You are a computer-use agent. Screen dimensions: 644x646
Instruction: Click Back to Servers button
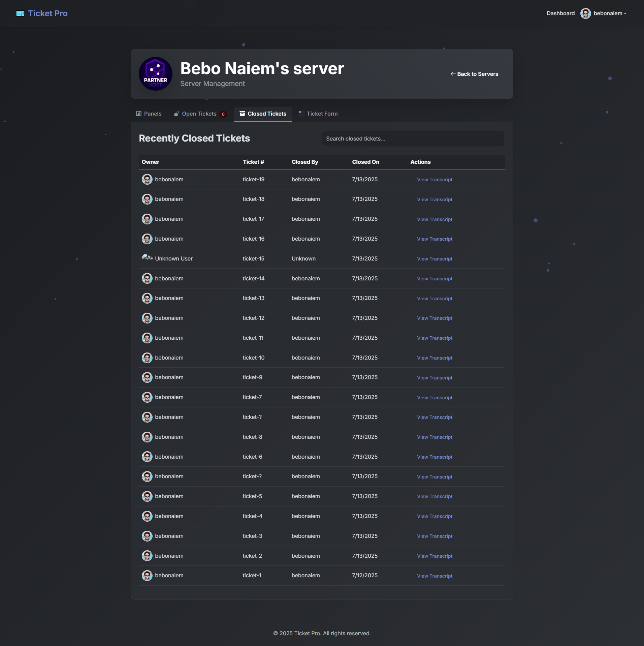474,74
